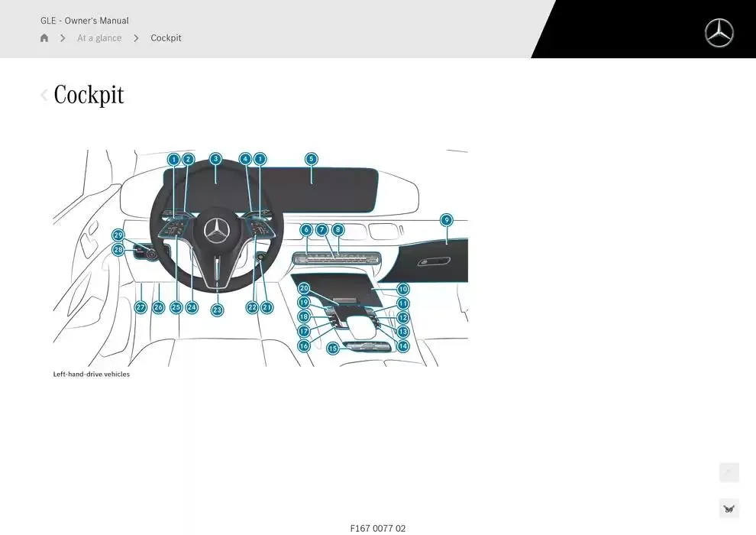Click the "Cockpit" breadcrumb item

(166, 38)
